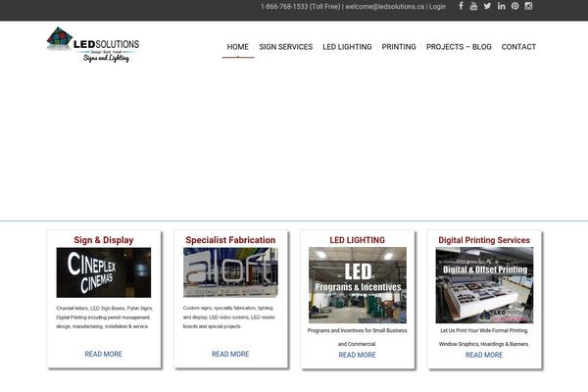Screen dimensions: 588x392
Task: Click READ MORE under Specialist Fabrication
Action: (230, 354)
